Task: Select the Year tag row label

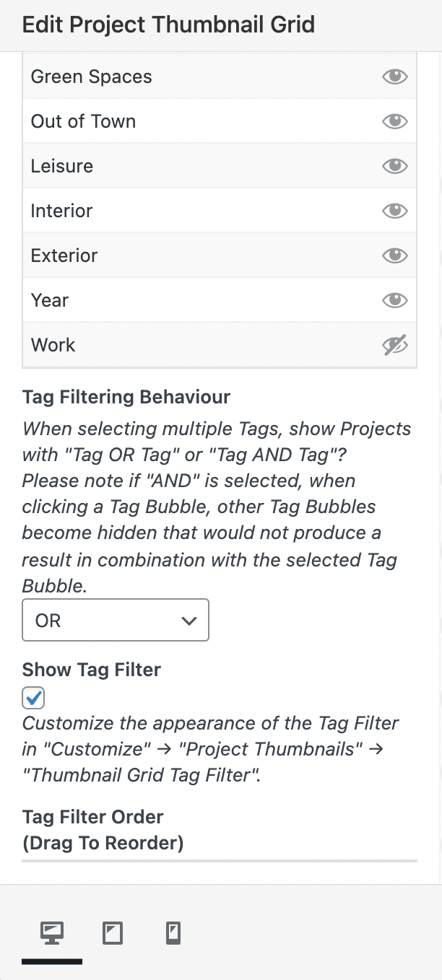Action: point(50,300)
